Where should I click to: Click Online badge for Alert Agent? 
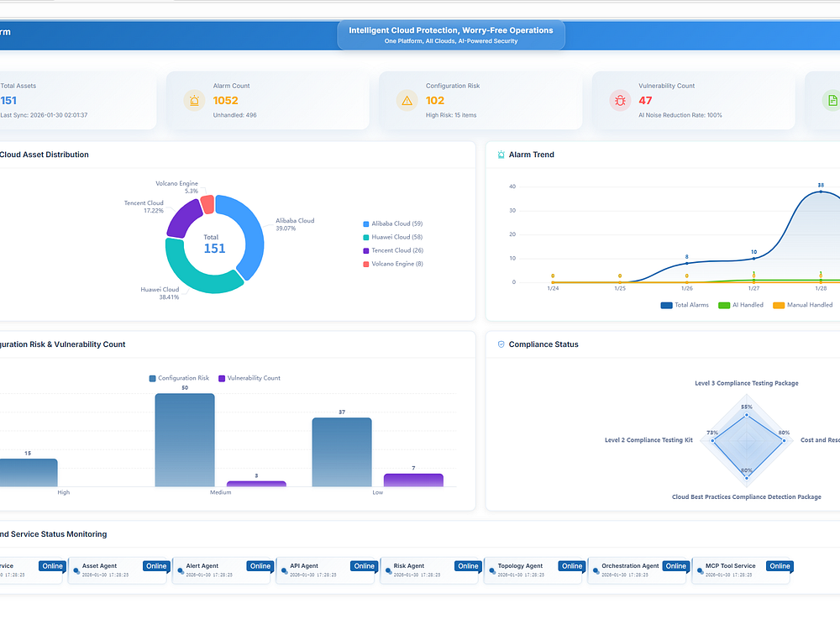tap(260, 566)
